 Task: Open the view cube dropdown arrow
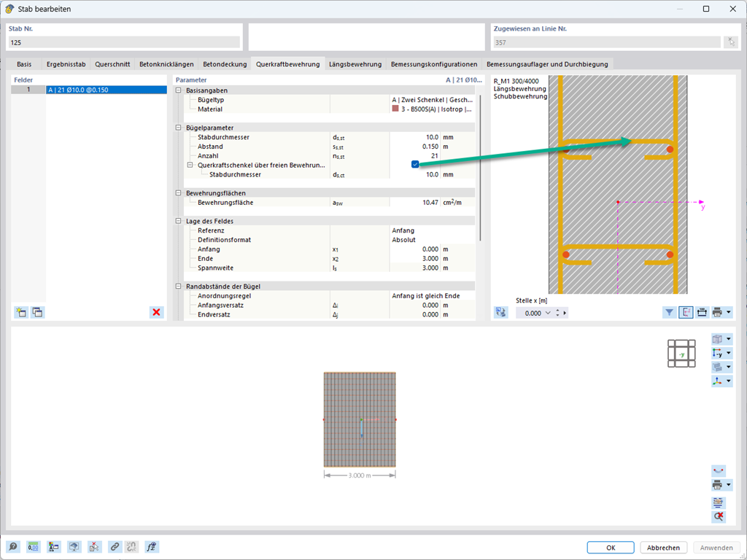729,339
